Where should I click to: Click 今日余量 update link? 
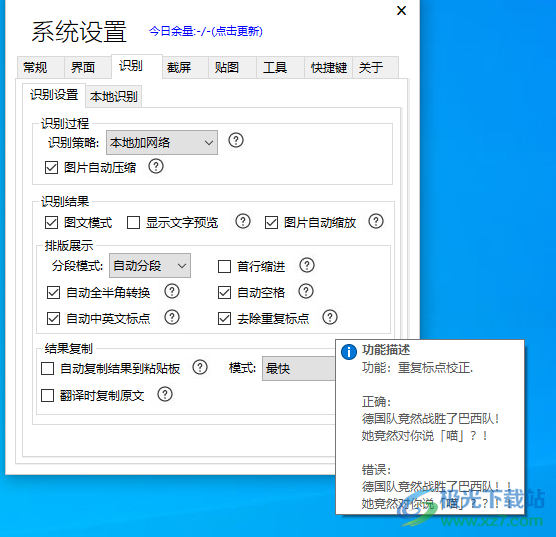[x=206, y=31]
